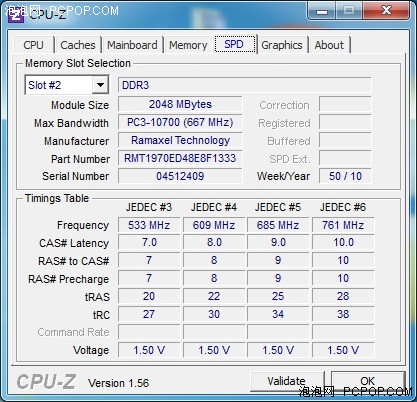The image size is (417, 402).
Task: Click the JEDEC #3 voltage 1.50 V cell
Action: click(x=149, y=350)
